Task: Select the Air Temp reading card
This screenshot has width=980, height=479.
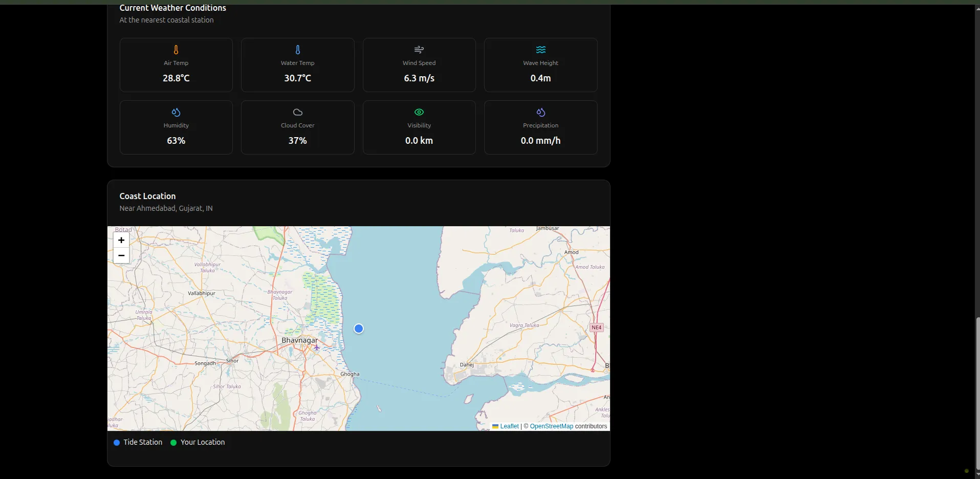Action: [x=176, y=64]
